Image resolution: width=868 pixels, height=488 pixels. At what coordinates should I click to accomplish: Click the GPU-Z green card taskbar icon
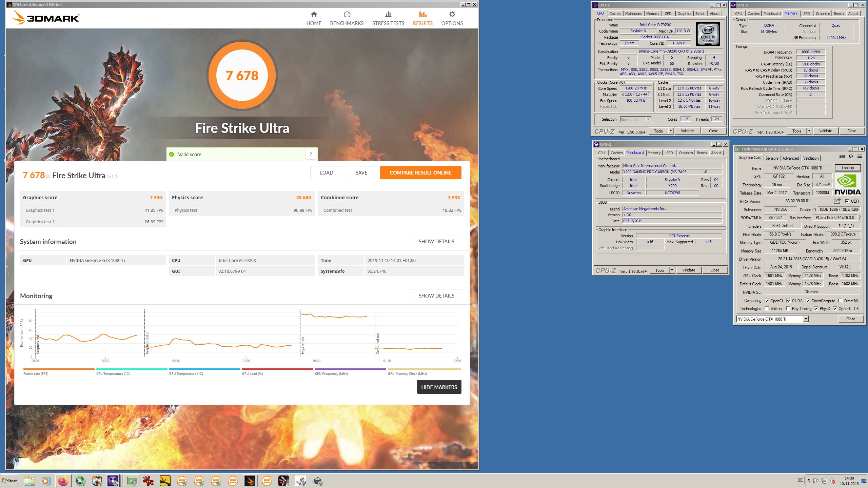(x=131, y=481)
